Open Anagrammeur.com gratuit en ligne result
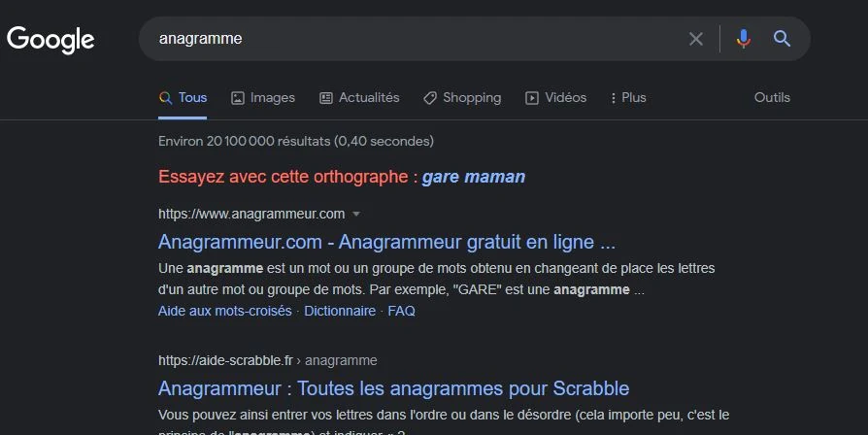The width and height of the screenshot is (868, 435). 386,242
